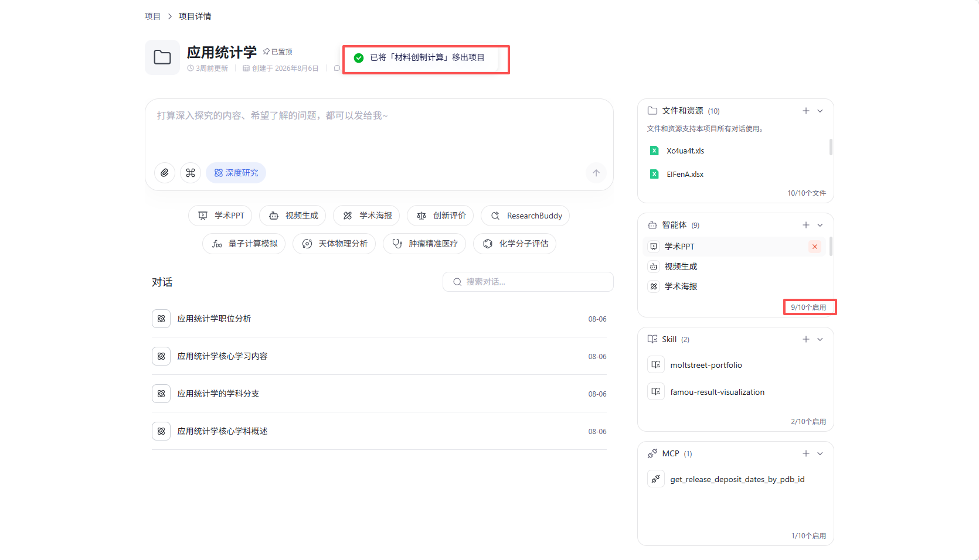Toggle the 深度研究 deep research mode
This screenshot has height=560, width=979.
[x=236, y=173]
